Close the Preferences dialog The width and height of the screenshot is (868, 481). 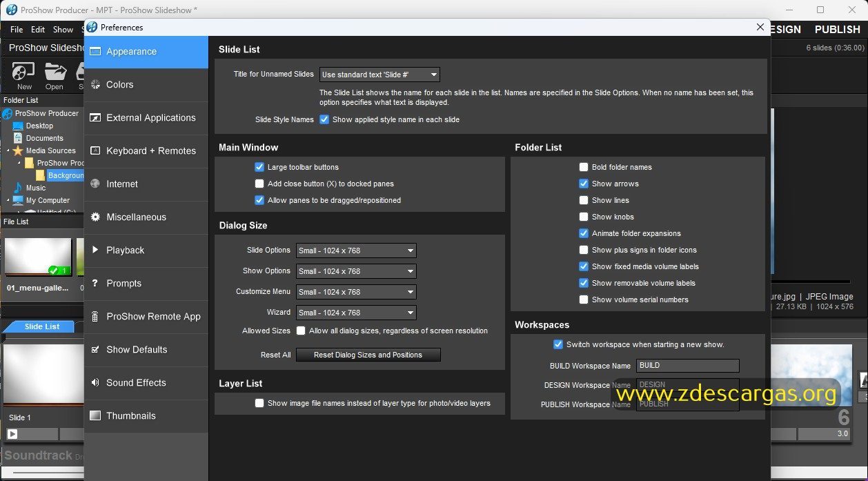pyautogui.click(x=760, y=27)
